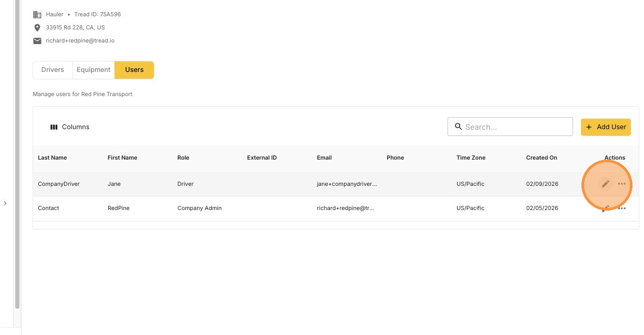Image resolution: width=644 pixels, height=335 pixels.
Task: Select the Users tab
Action: 134,70
